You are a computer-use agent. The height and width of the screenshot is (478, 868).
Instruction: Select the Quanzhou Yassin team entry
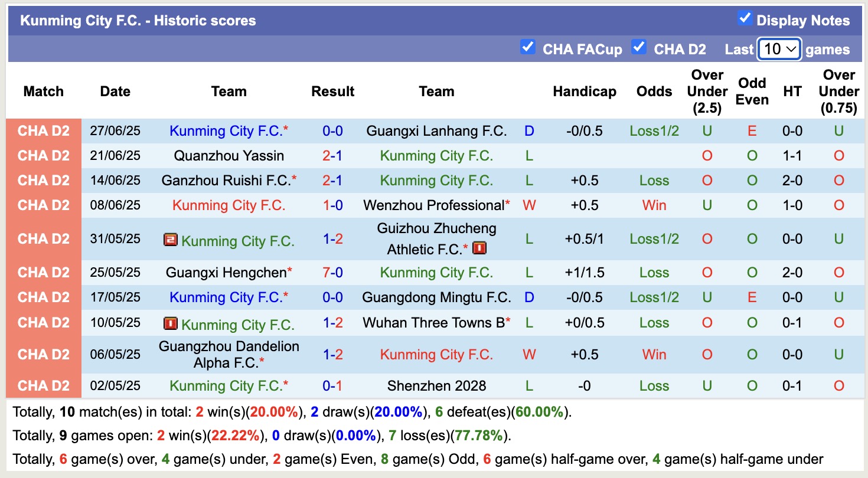[x=229, y=155]
